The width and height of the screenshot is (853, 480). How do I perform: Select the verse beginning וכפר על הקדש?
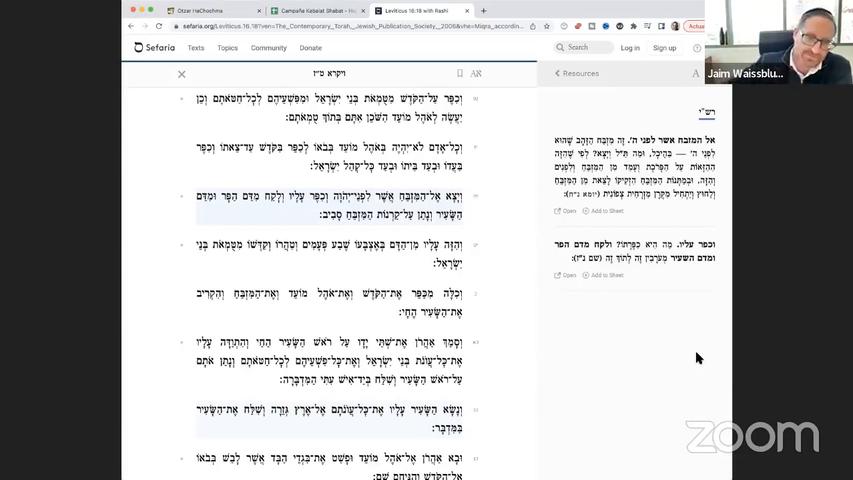coord(329,108)
